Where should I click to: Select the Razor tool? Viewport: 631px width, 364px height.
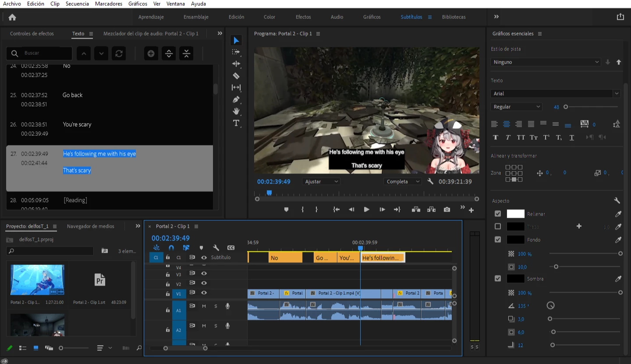coord(236,75)
